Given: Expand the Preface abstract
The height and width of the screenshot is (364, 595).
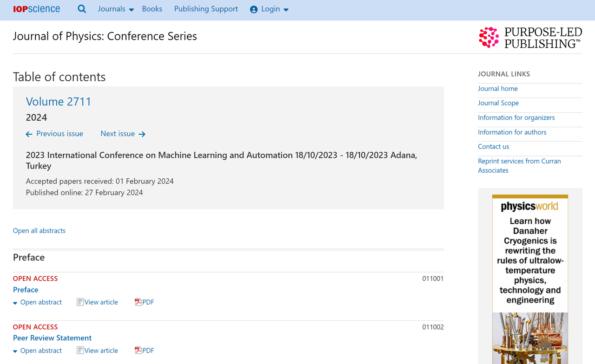Looking at the screenshot, I should click(x=37, y=302).
